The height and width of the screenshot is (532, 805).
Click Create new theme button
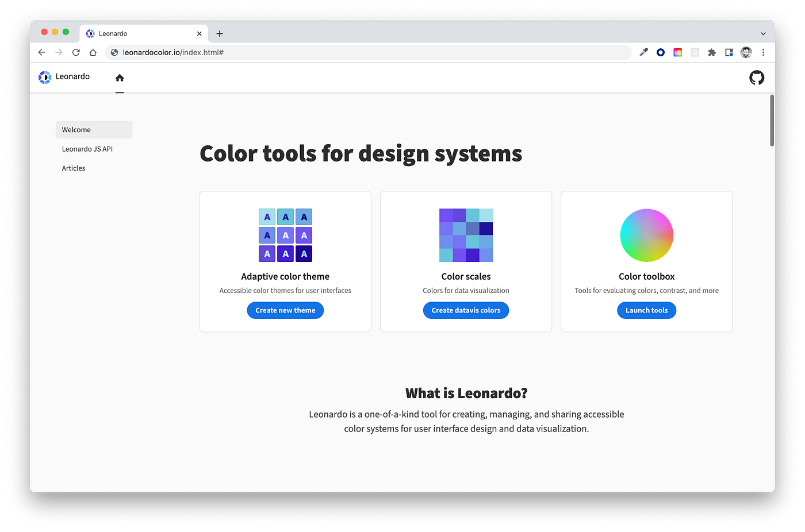285,310
